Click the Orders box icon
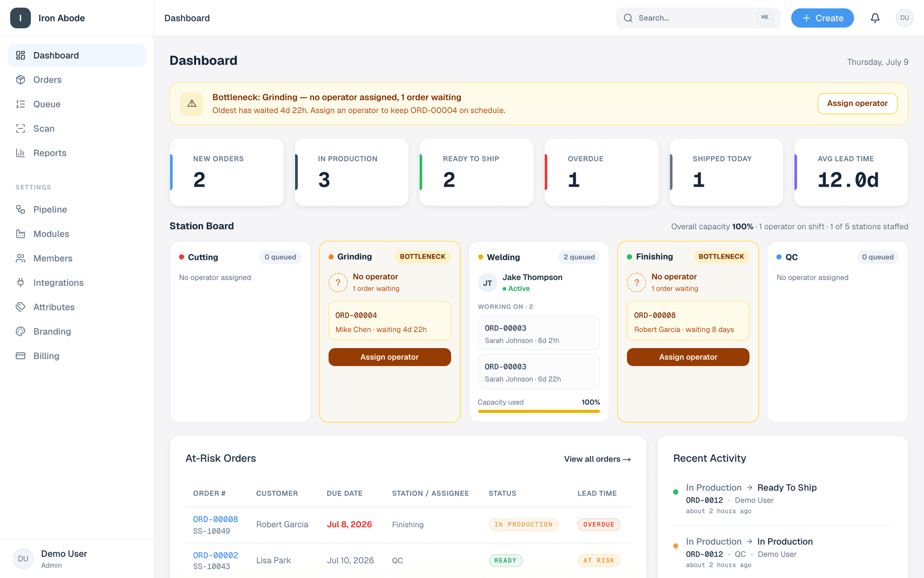This screenshot has height=578, width=924. (21, 79)
